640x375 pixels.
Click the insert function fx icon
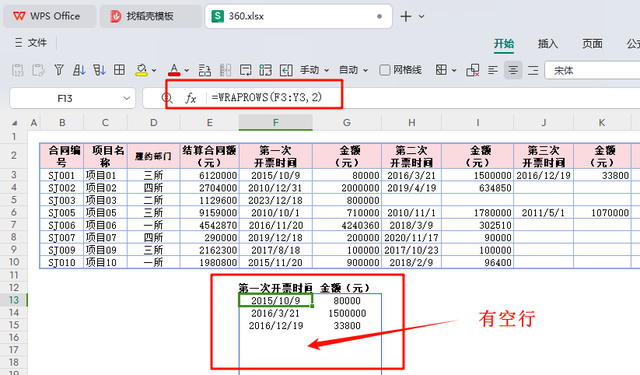point(191,98)
